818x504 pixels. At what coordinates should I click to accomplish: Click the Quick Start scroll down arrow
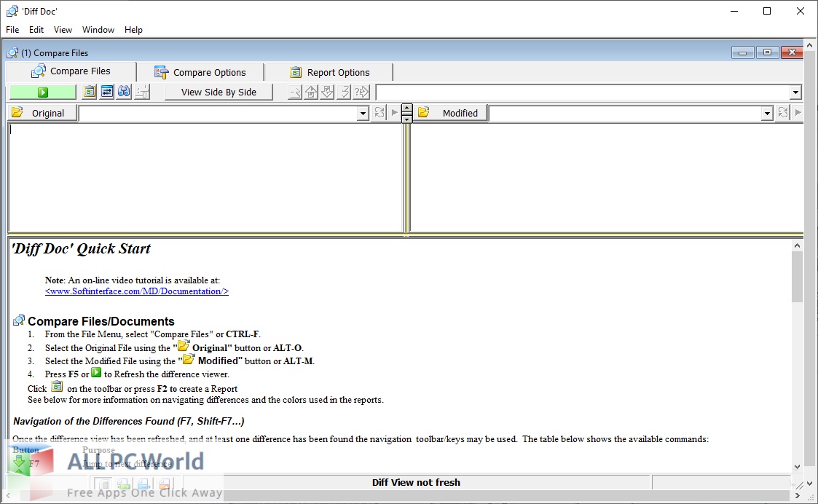[x=797, y=467]
